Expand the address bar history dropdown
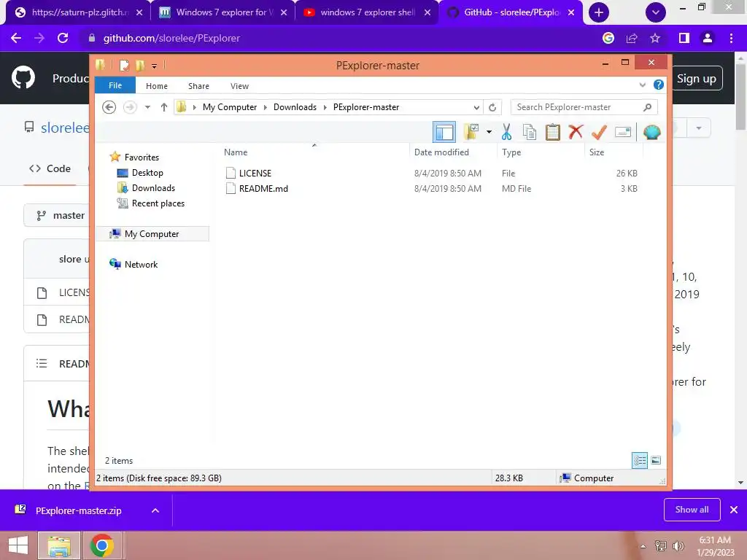Viewport: 747px width, 560px height. [476, 107]
